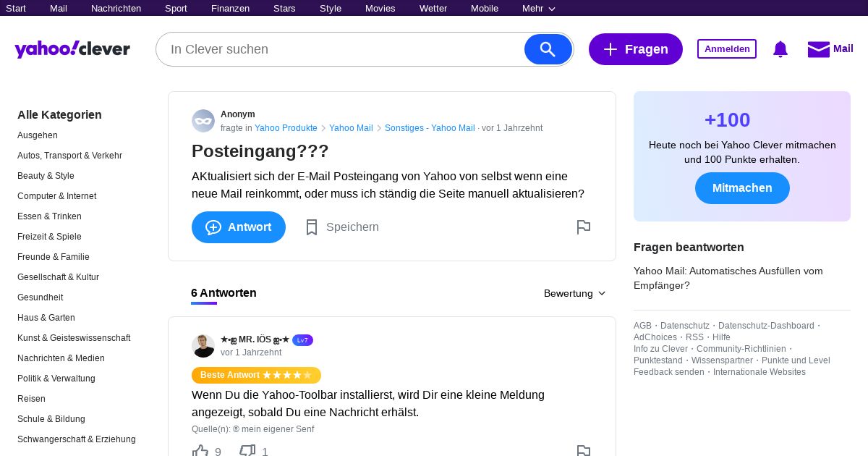Open the Nachrichten & Medien category
The height and width of the screenshot is (456, 868).
pyautogui.click(x=61, y=358)
